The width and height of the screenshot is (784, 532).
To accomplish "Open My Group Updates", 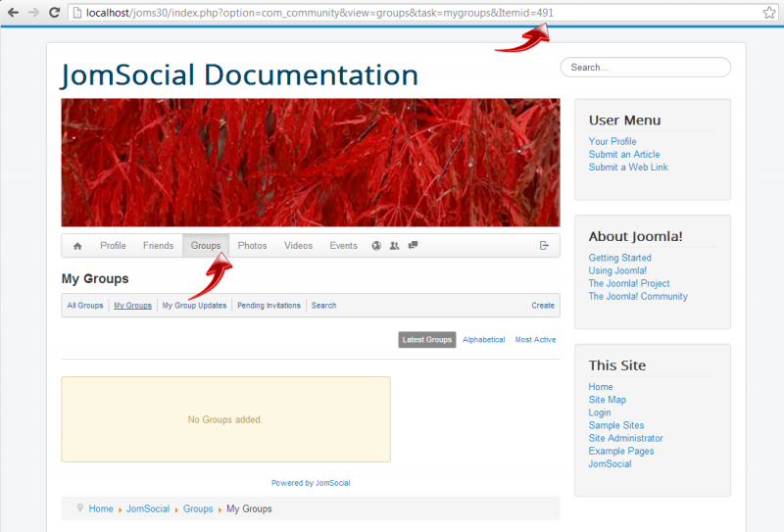I will (194, 306).
